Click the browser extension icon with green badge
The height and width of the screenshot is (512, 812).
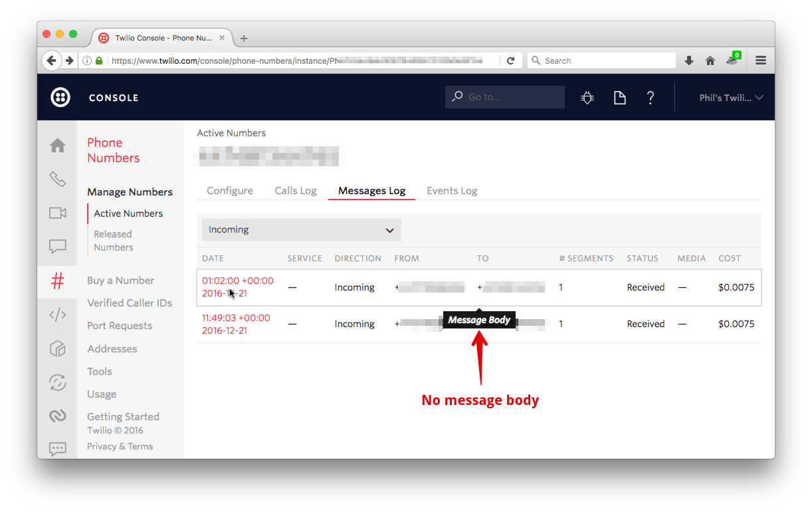tap(732, 59)
